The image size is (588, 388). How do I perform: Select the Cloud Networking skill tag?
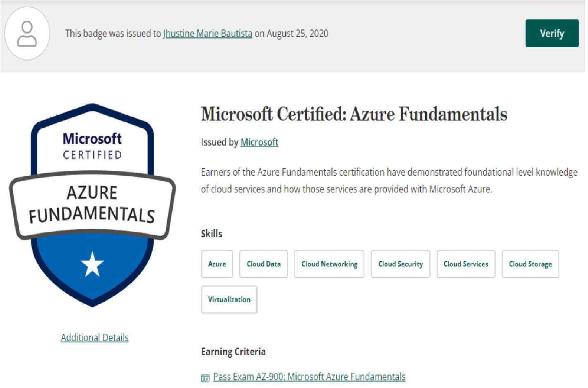click(x=329, y=264)
